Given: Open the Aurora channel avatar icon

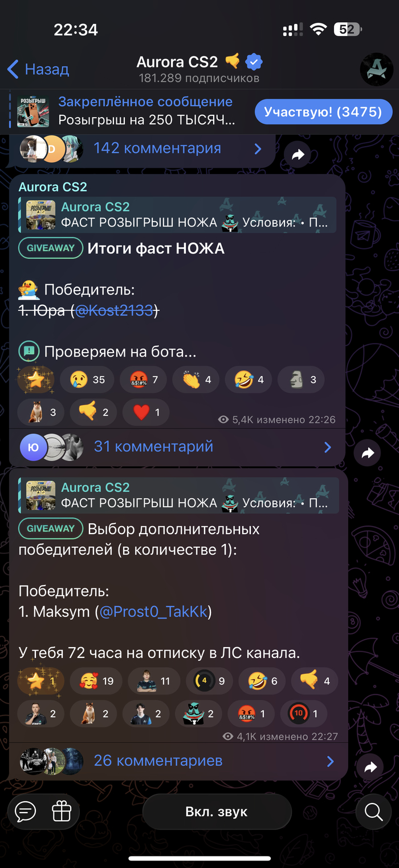Looking at the screenshot, I should pyautogui.click(x=377, y=70).
